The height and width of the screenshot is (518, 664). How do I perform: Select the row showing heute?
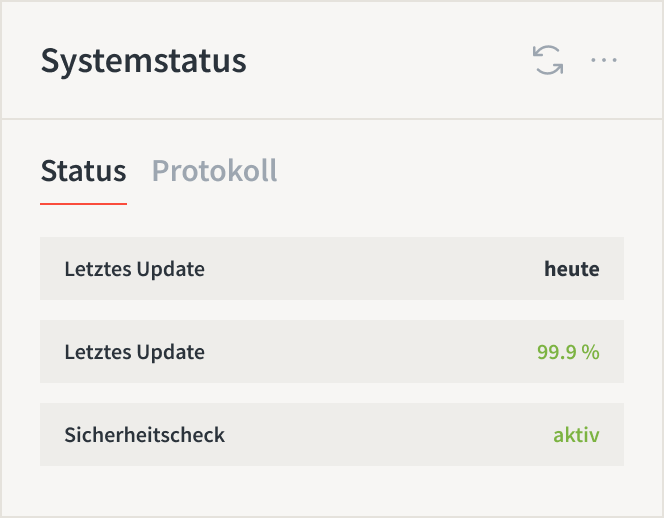coord(332,269)
